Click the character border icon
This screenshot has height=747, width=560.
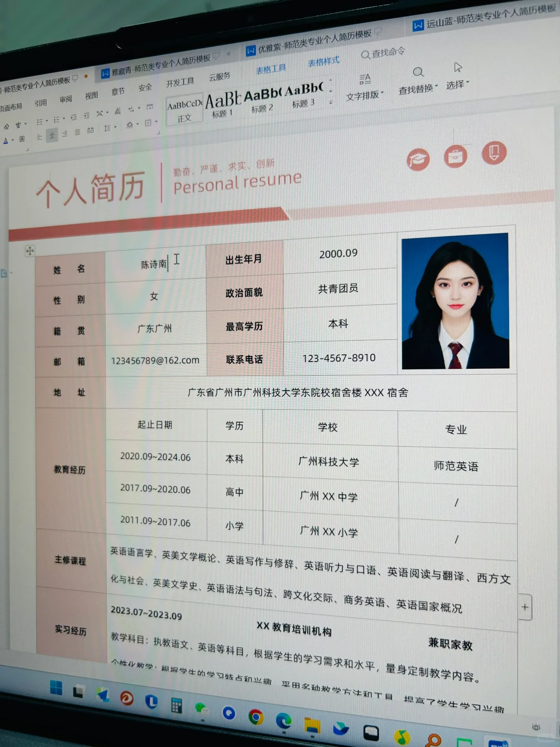(22, 139)
